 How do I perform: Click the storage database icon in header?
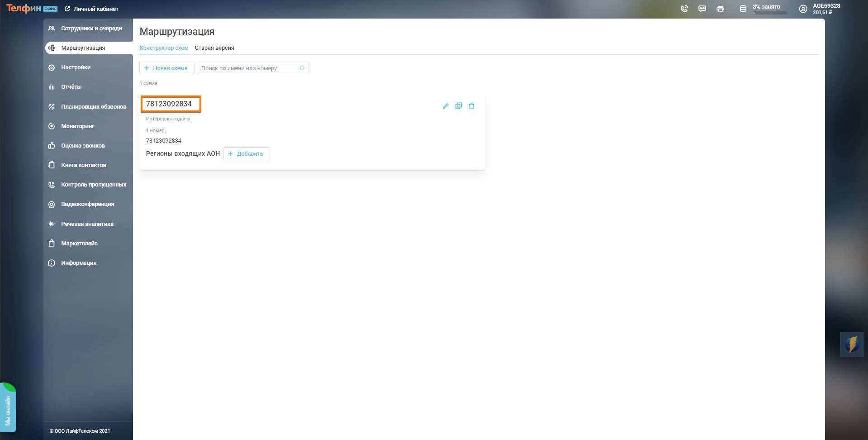(743, 9)
